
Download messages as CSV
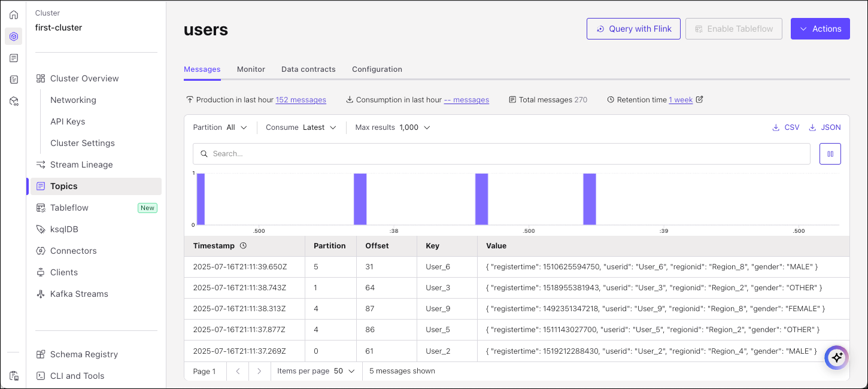785,127
